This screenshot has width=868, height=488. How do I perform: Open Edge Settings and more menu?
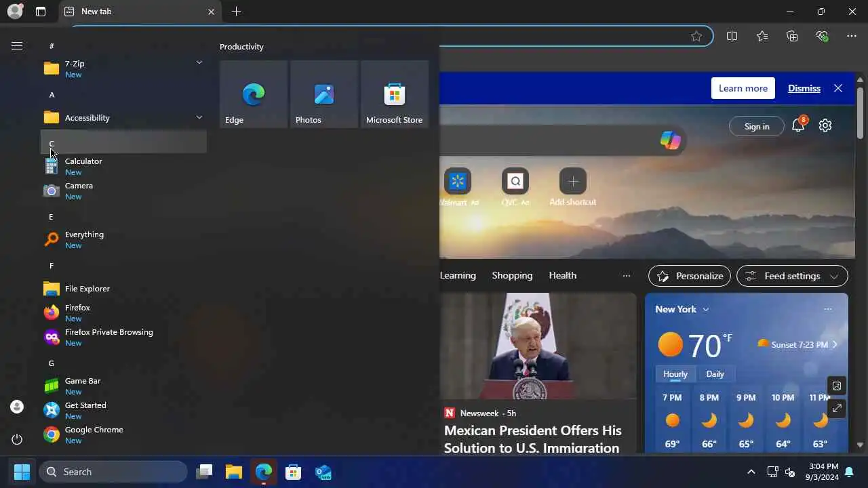pos(852,36)
